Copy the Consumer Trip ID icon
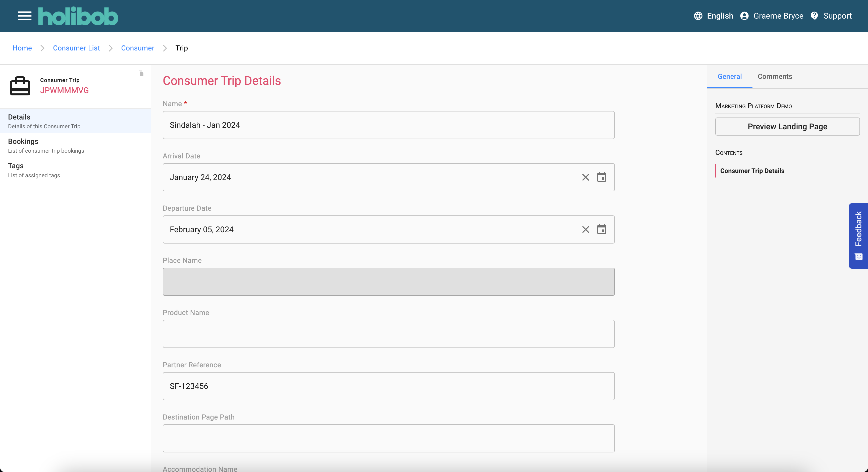The image size is (868, 472). 141,73
